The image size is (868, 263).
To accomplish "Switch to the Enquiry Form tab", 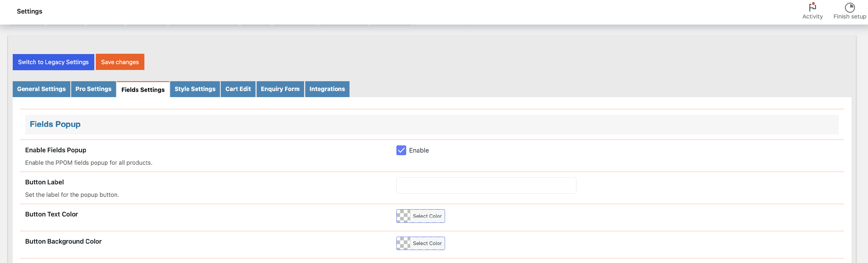I will 280,89.
